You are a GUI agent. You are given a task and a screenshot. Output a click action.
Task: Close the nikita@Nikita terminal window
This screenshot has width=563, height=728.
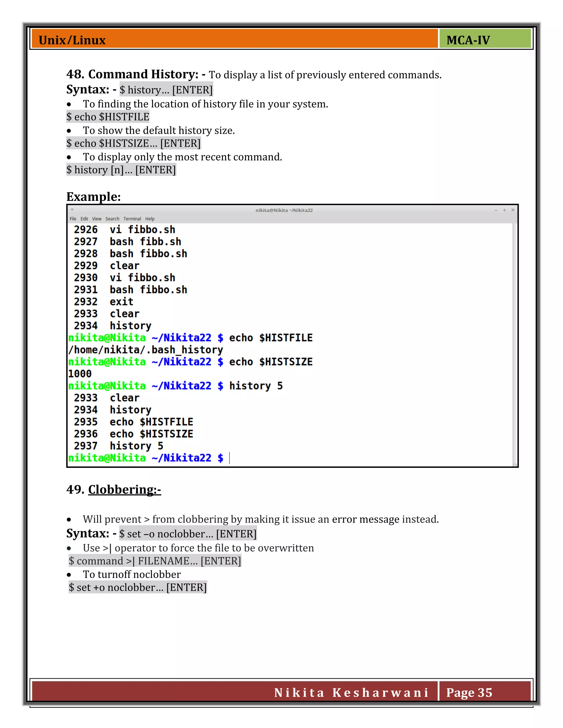point(513,210)
